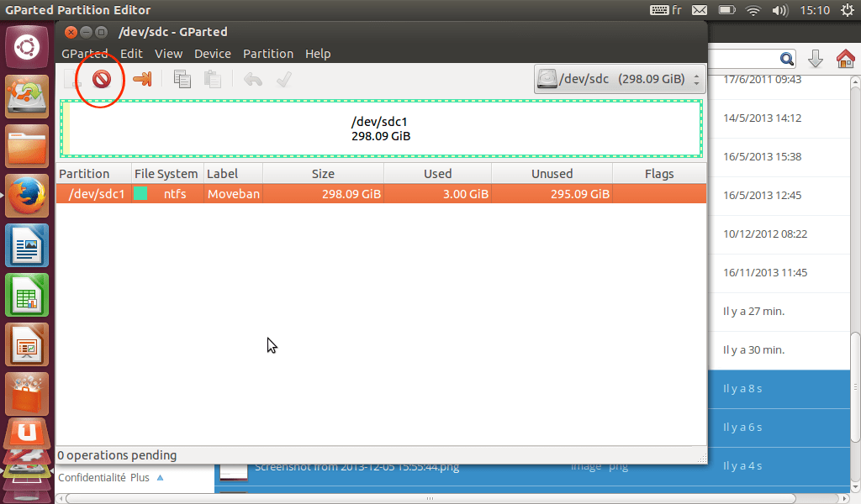The image size is (861, 504).
Task: Click the Undo last operation icon
Action: [253, 80]
